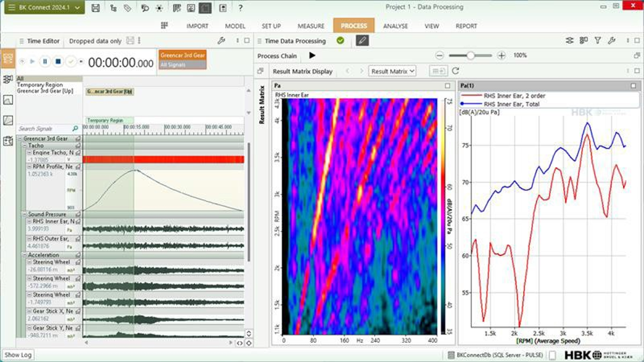Toggle lock icon on RHS Inner Ear signal
This screenshot has width=644, height=362.
coord(78,221)
